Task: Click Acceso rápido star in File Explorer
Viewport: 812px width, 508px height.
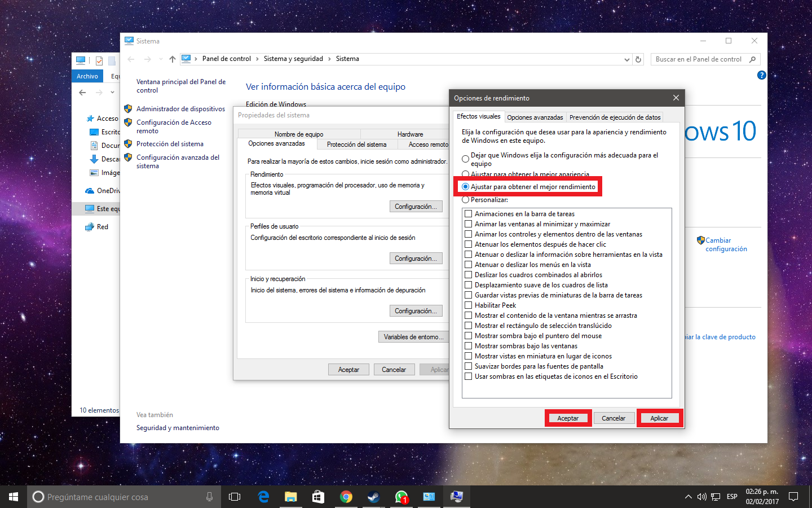Action: click(90, 119)
